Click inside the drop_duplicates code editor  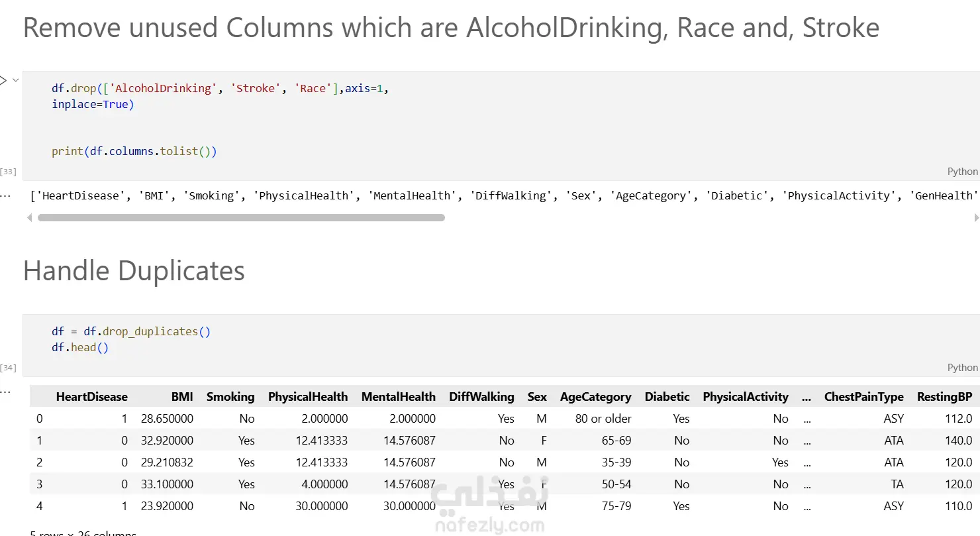tap(397, 339)
